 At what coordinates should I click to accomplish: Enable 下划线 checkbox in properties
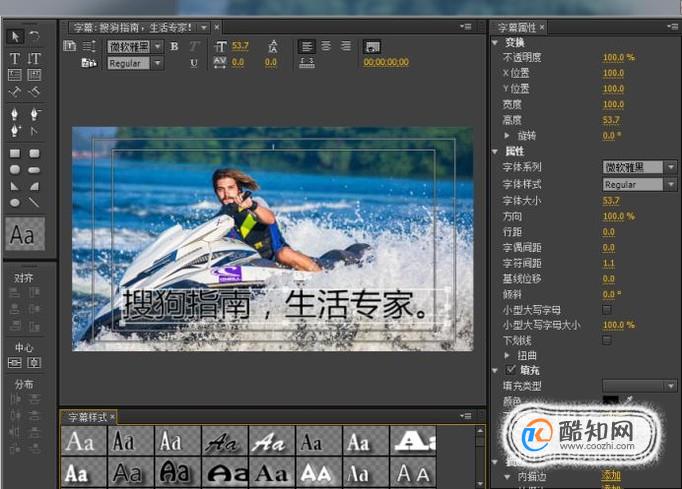point(607,340)
